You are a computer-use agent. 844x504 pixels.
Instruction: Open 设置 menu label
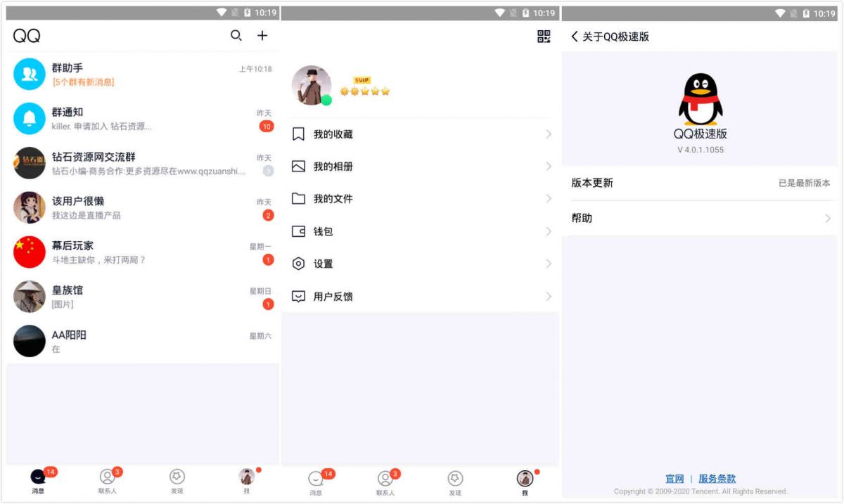[323, 264]
